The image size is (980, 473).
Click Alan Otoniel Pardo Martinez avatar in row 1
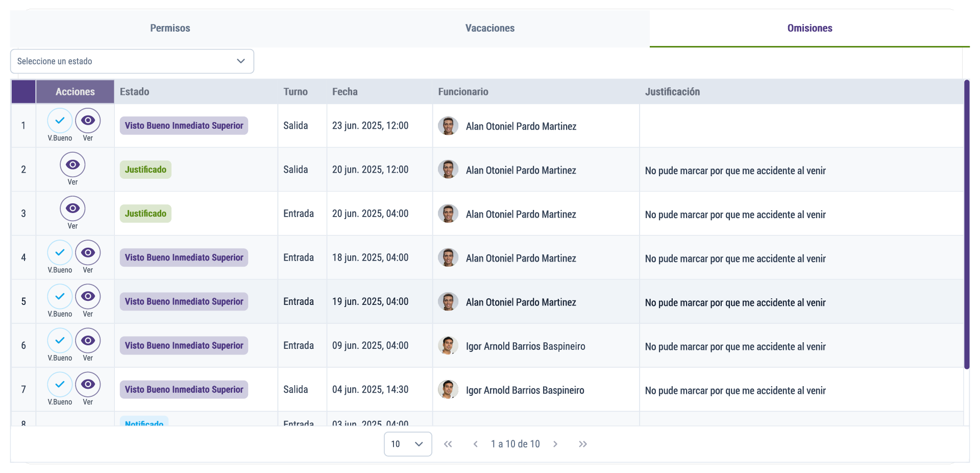(x=448, y=126)
